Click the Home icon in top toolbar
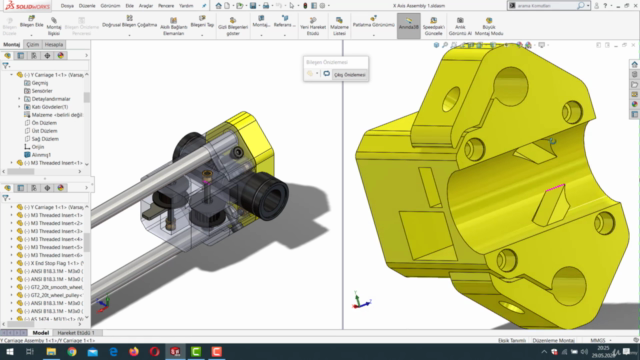The height and width of the screenshot is (360, 640). tap(219, 6)
